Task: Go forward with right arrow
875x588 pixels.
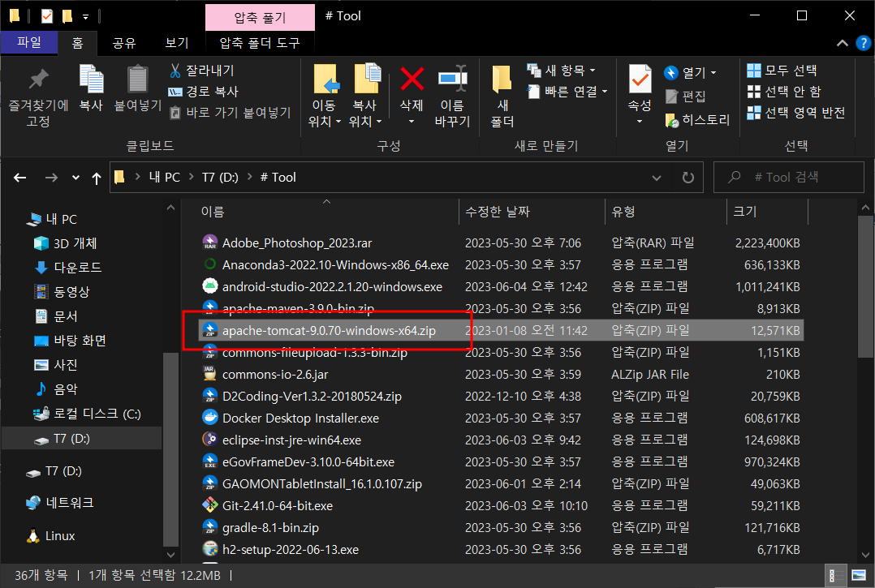Action: 51,178
